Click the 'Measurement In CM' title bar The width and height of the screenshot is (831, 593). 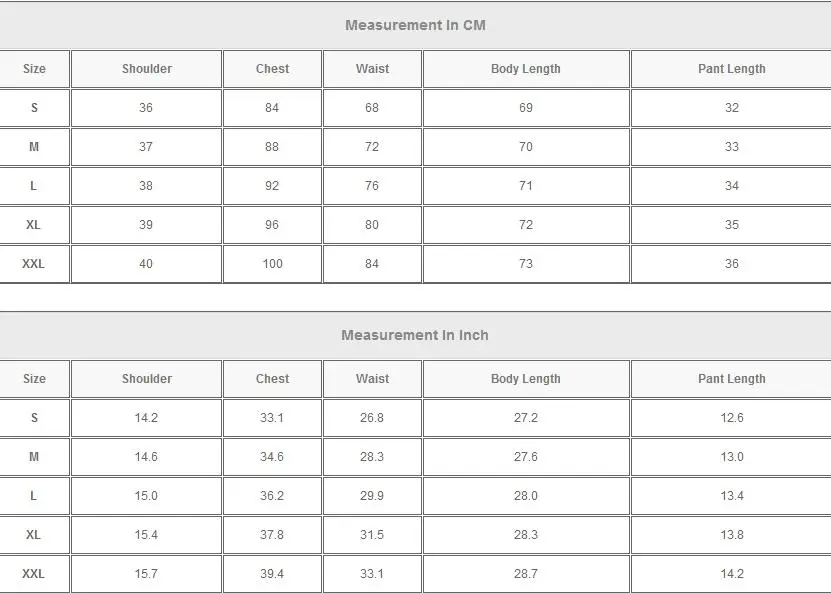pos(415,25)
